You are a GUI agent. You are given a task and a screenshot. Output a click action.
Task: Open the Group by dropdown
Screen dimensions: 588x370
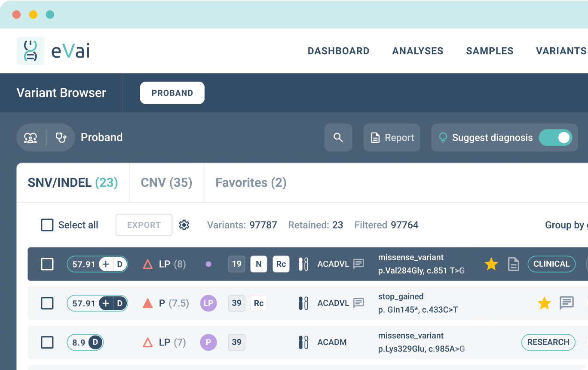(x=566, y=225)
